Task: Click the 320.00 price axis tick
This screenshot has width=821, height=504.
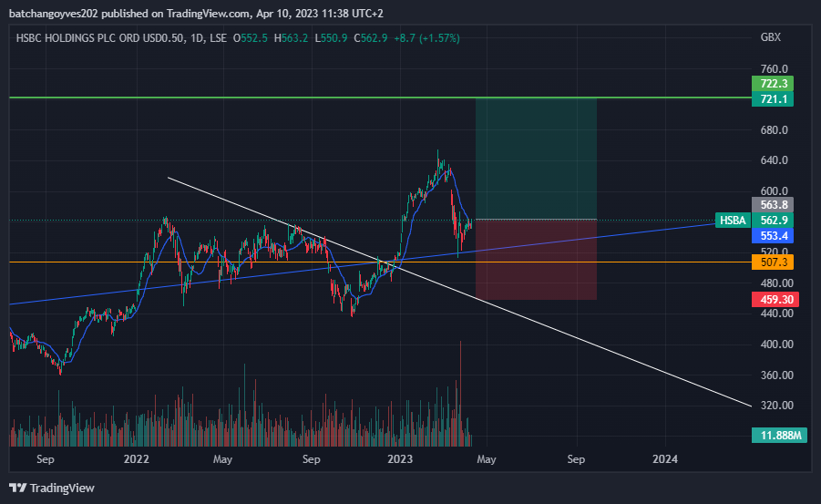Action: click(776, 406)
